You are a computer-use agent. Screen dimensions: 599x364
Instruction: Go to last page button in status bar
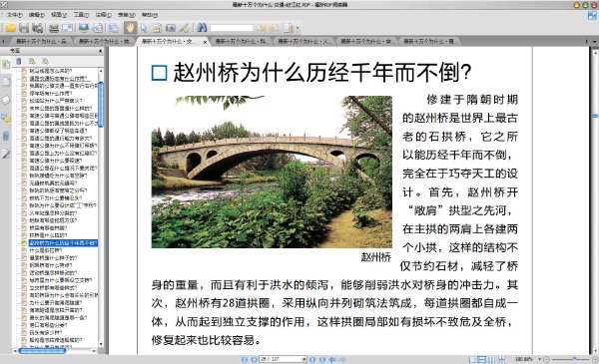pyautogui.click(x=322, y=359)
